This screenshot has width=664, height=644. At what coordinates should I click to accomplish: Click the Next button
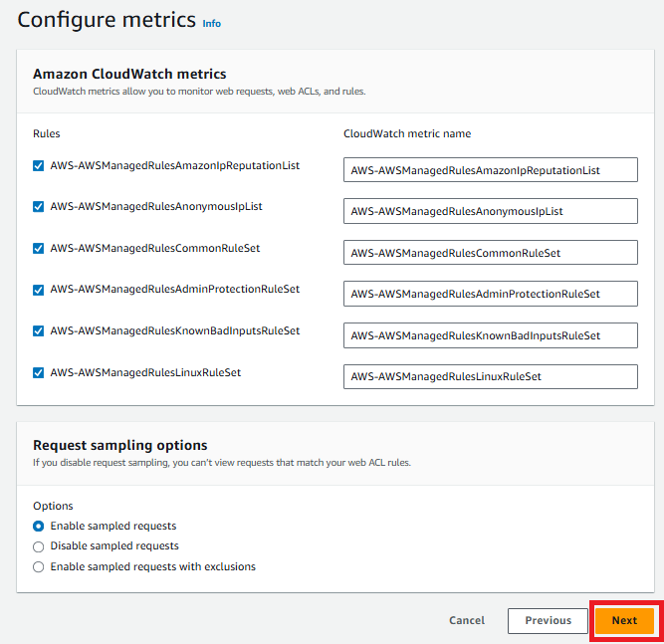tap(624, 620)
